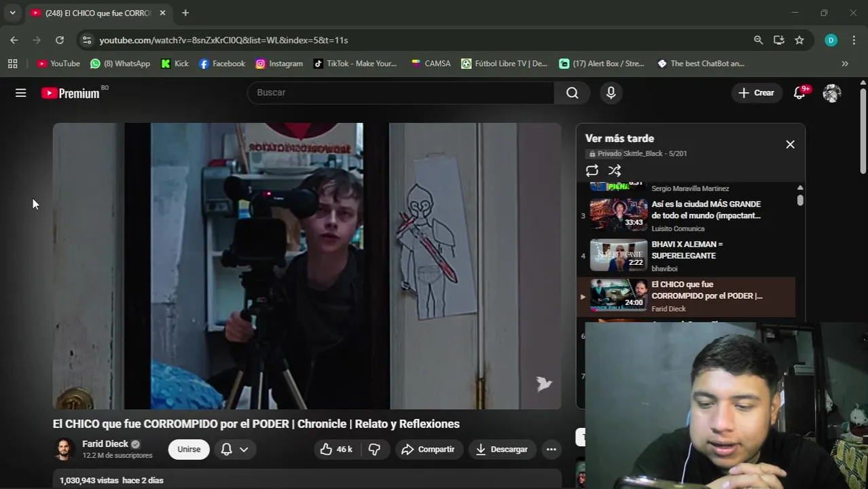Select the YouTube video browser tab

coord(98,13)
